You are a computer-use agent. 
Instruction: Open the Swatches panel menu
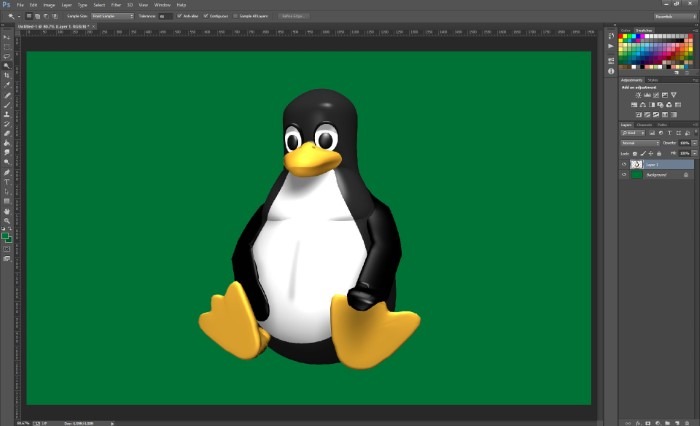pyautogui.click(x=695, y=30)
